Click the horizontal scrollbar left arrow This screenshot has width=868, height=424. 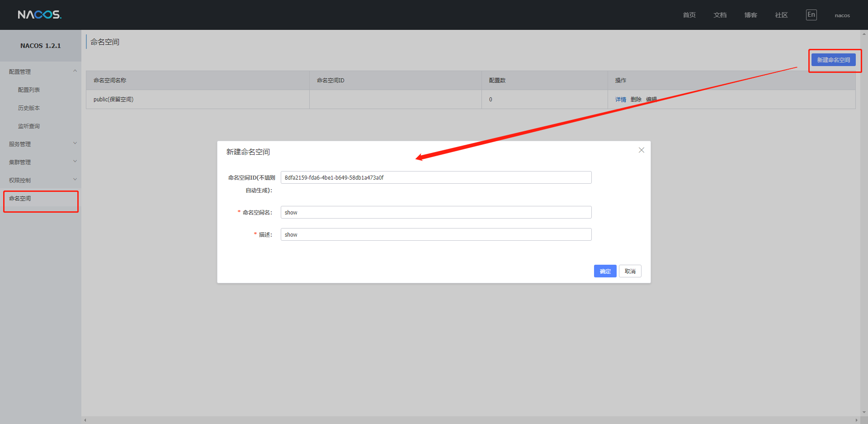coord(85,420)
